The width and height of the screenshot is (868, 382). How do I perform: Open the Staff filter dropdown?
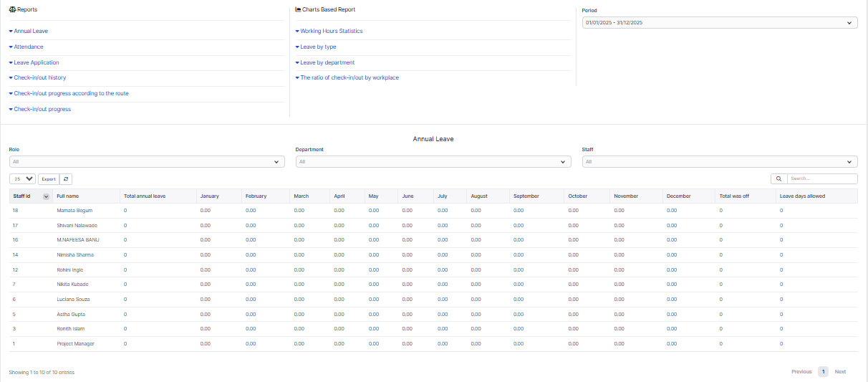click(720, 162)
